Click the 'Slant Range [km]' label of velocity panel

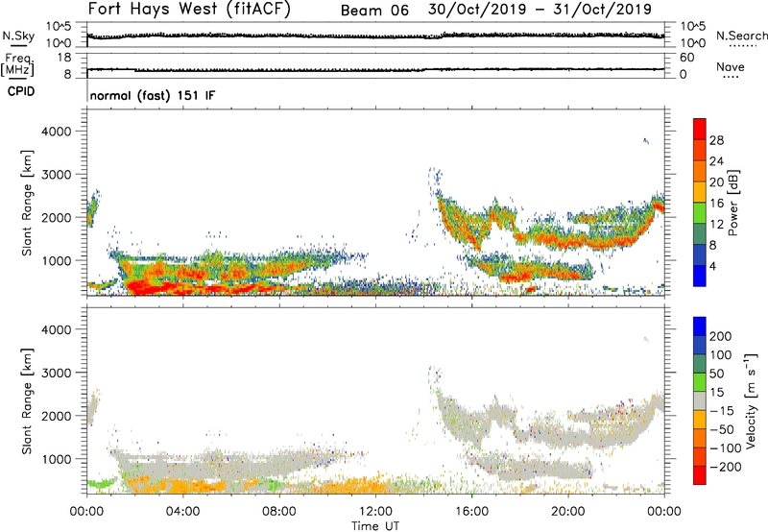[x=27, y=400]
